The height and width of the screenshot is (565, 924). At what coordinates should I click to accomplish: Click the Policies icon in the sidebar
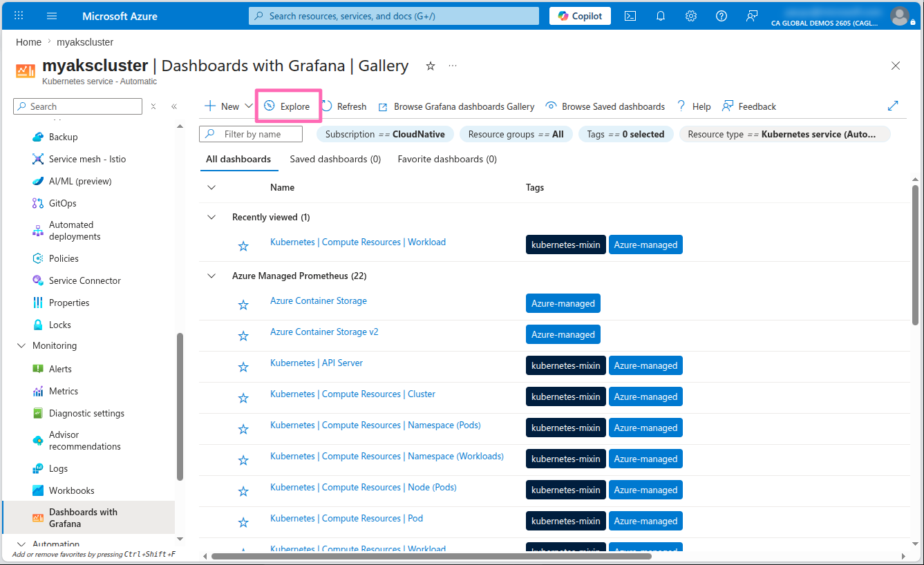[38, 258]
